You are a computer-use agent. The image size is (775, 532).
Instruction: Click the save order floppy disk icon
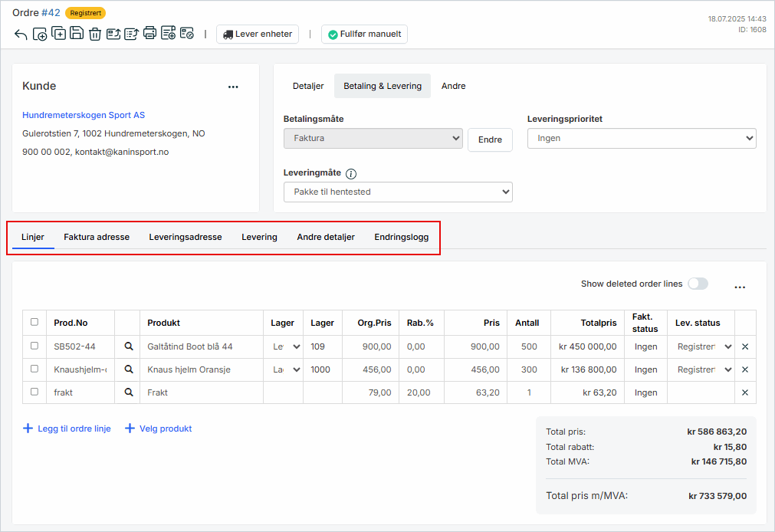77,33
